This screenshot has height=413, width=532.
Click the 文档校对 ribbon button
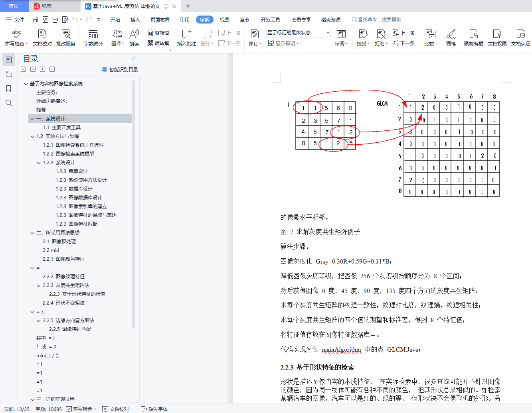coord(42,38)
